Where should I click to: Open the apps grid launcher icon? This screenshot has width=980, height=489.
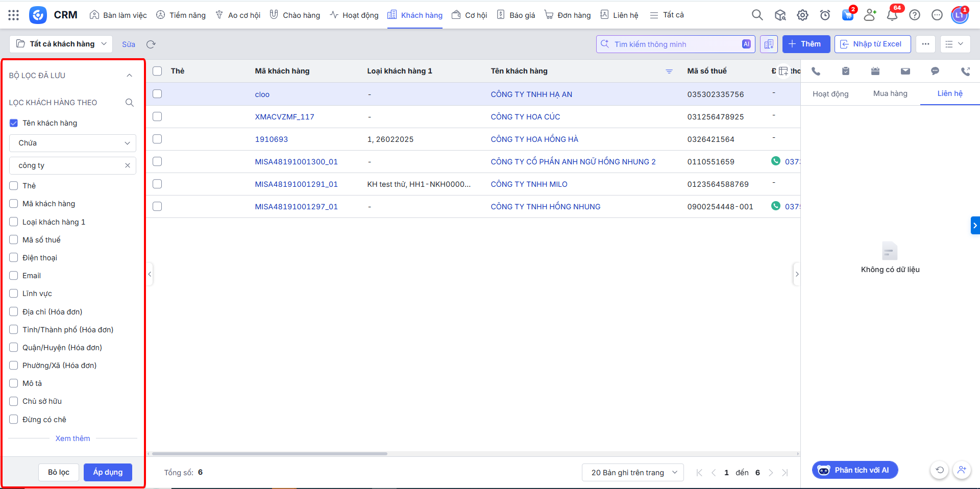pyautogui.click(x=14, y=15)
